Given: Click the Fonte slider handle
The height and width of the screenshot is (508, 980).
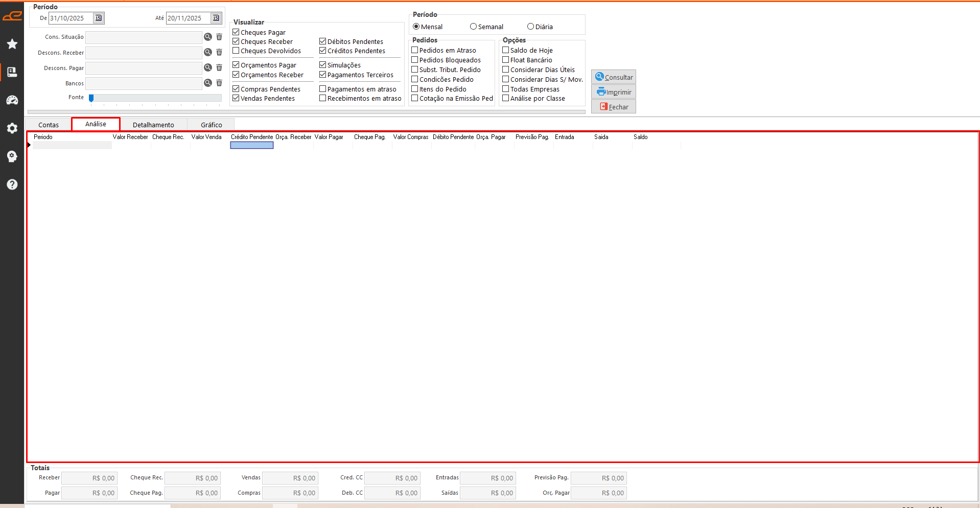Looking at the screenshot, I should point(91,98).
